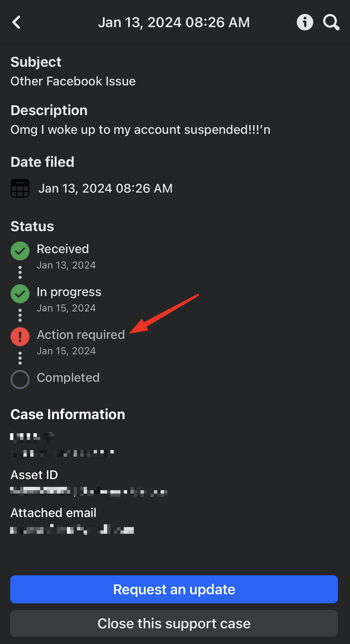This screenshot has height=644, width=350.
Task: Open the info icon in header
Action: (305, 22)
